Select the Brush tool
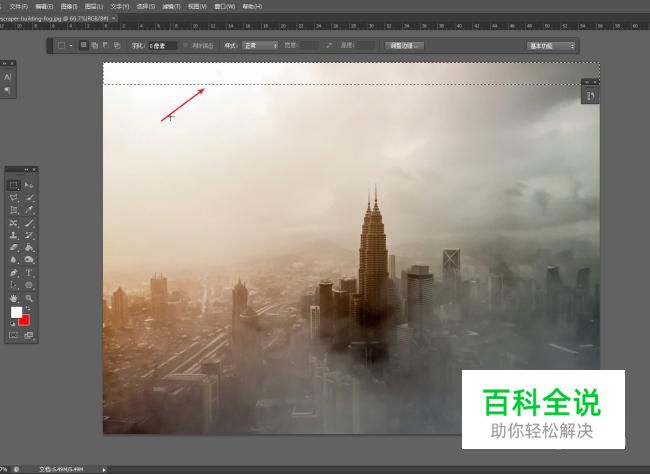 pos(29,223)
